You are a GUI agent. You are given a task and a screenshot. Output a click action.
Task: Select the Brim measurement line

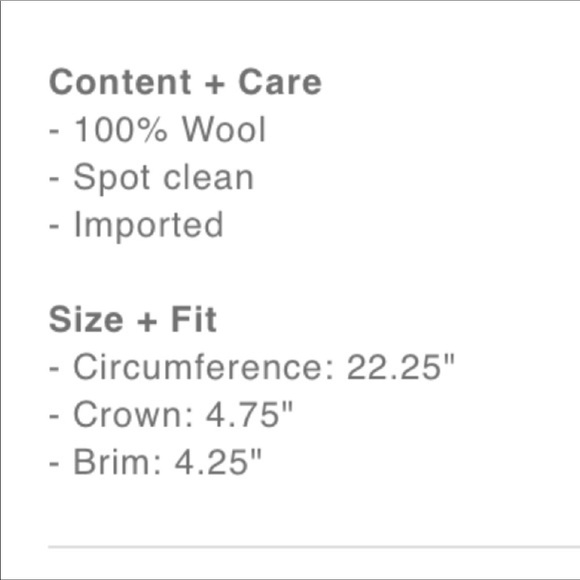155,462
